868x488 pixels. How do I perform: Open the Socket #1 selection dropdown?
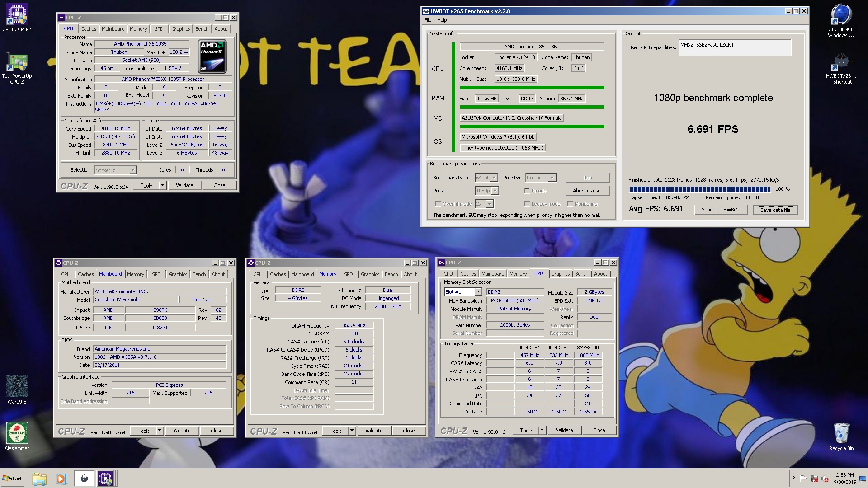[132, 170]
